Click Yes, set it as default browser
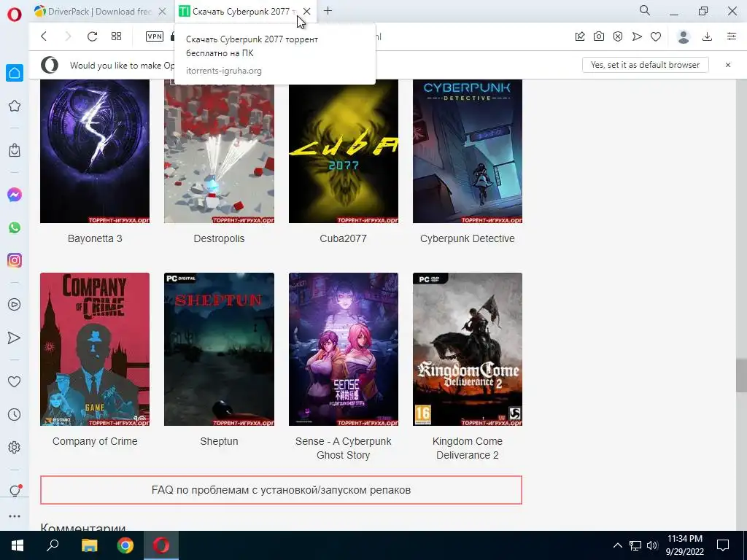Viewport: 747px width, 560px height. coord(645,65)
